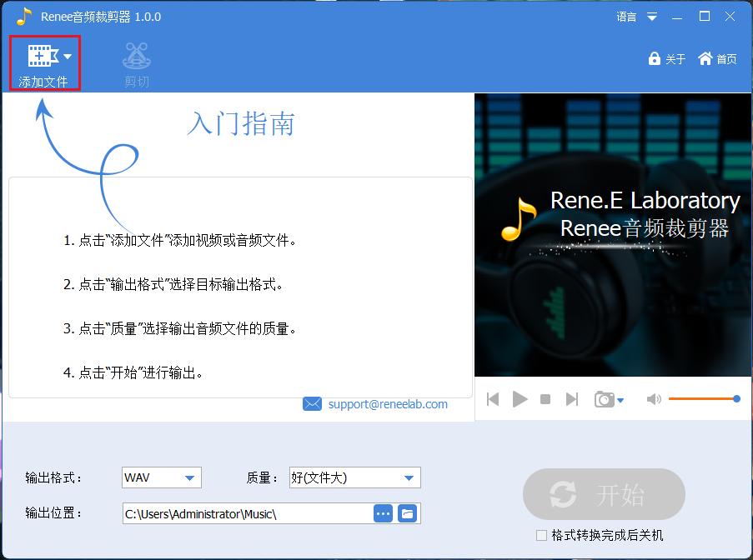Open the support@reneelab.com email link
The height and width of the screenshot is (560, 753).
(x=388, y=404)
